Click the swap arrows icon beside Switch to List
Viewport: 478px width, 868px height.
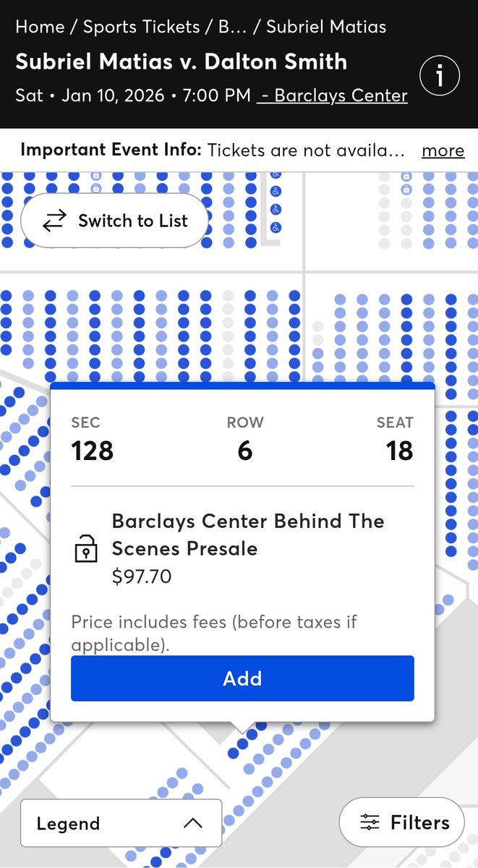click(x=54, y=221)
